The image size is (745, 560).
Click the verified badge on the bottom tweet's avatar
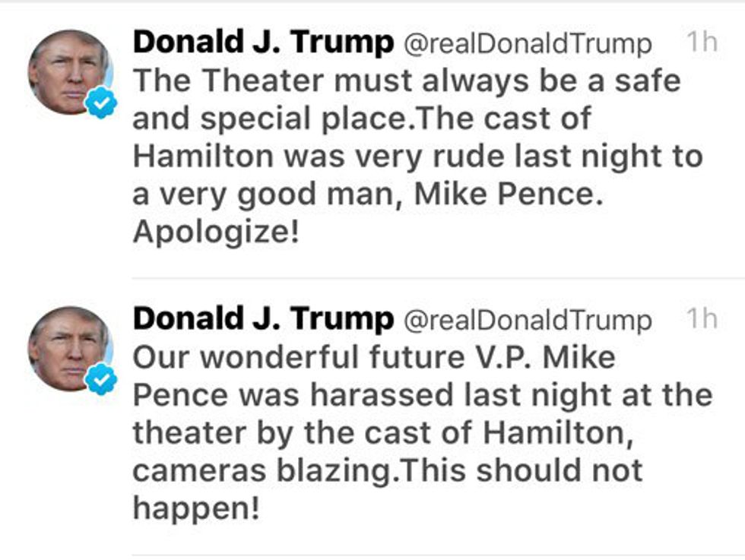pos(100,378)
